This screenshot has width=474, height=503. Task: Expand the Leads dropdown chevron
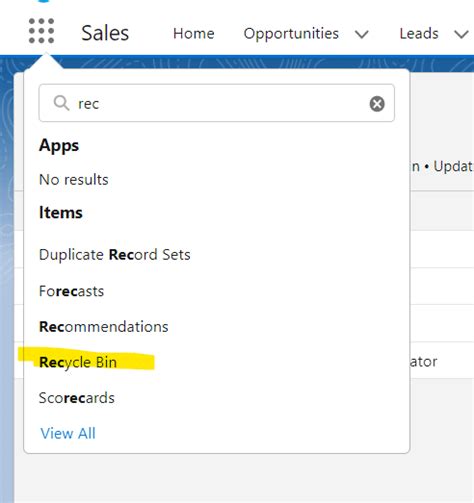coord(461,34)
